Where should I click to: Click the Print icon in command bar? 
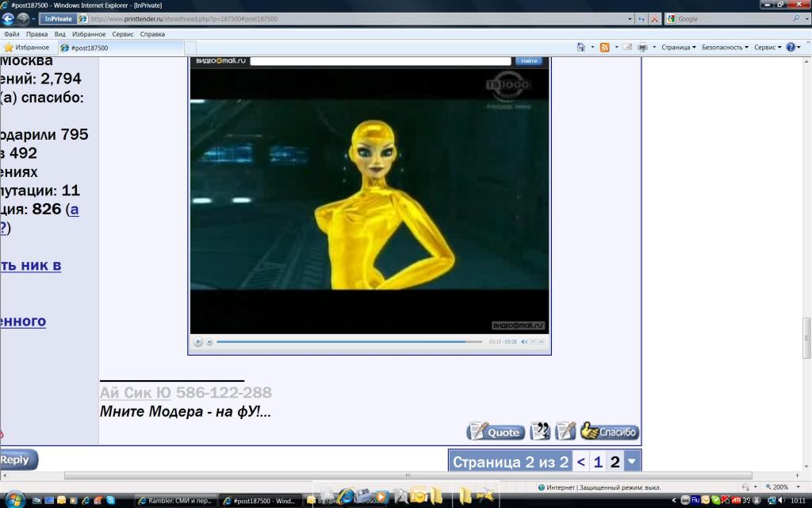point(643,48)
